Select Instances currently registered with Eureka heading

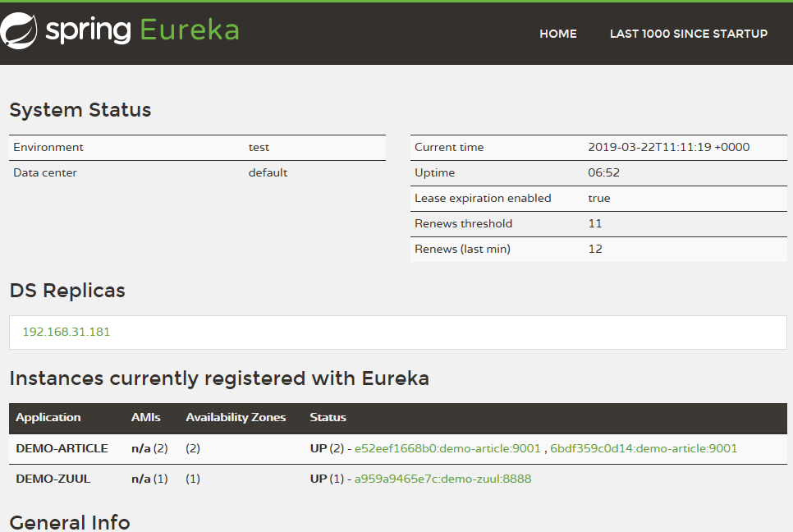click(219, 378)
